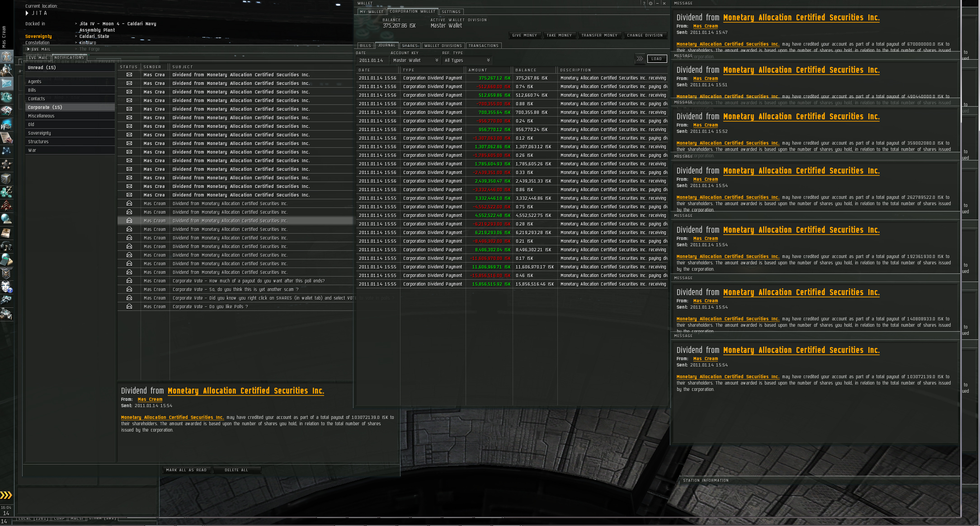The height and width of the screenshot is (526, 980).
Task: Open the Ref. Type All Types dropdown
Action: 467,60
